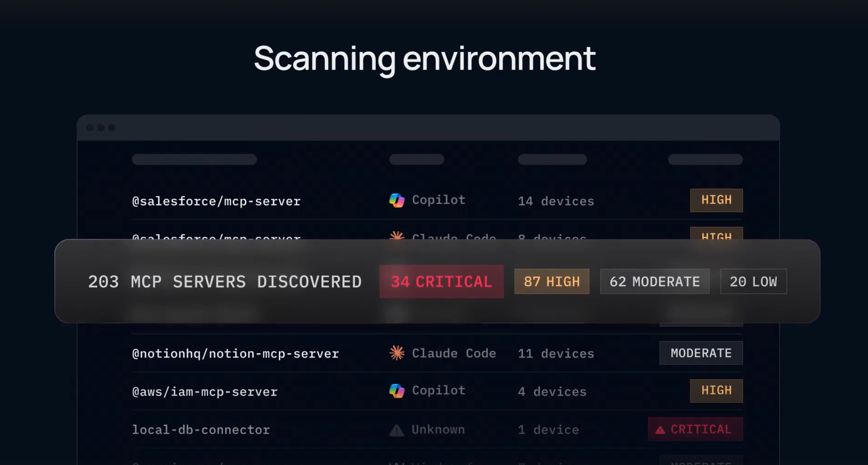Image resolution: width=868 pixels, height=465 pixels.
Task: Filter by the 62 MODERATE summary chip
Action: [x=655, y=281]
